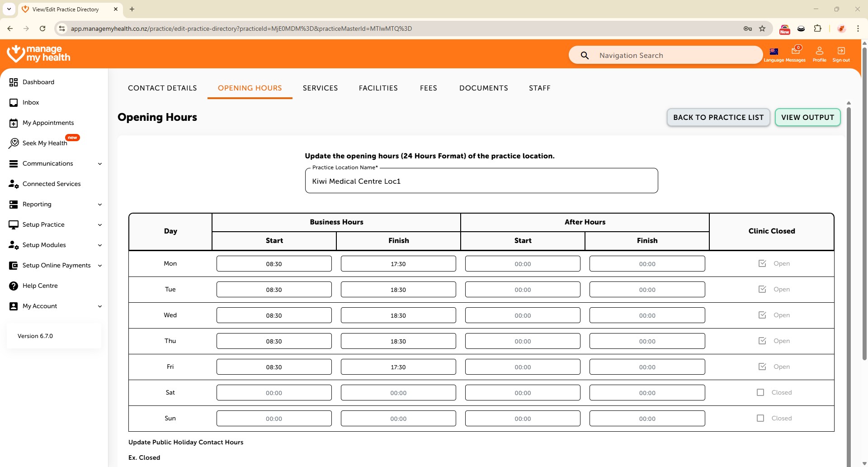Click the Seek My Health icon
Screen dimensions: 868x467
pos(14,143)
